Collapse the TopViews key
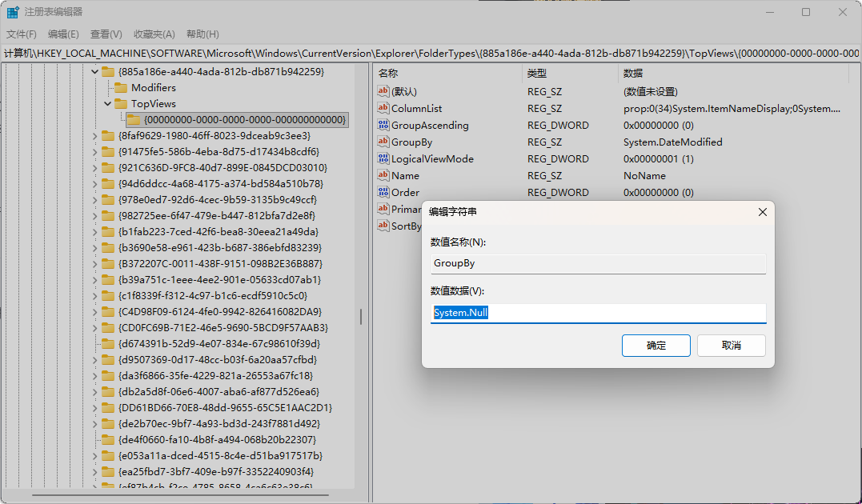Image resolution: width=862 pixels, height=504 pixels. point(108,103)
